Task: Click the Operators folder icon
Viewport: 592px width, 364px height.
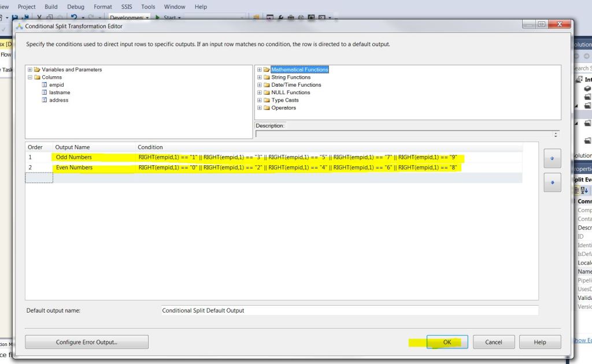Action: click(267, 107)
